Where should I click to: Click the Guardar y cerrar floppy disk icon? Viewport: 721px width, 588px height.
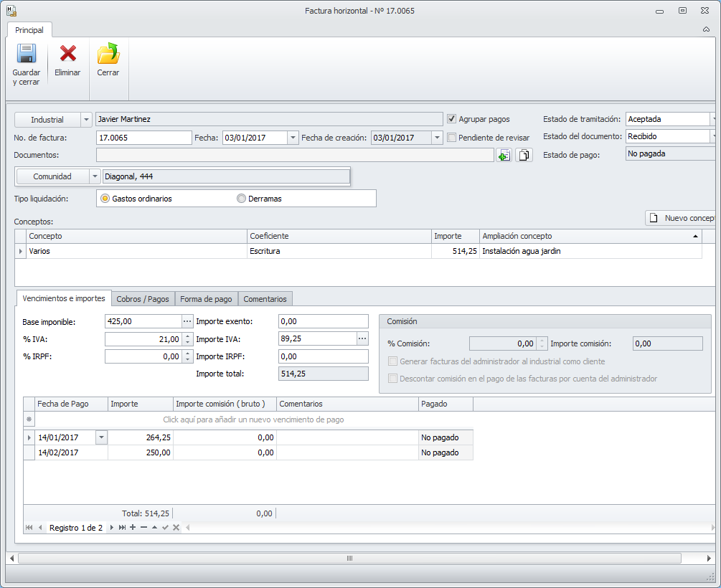tap(27, 54)
